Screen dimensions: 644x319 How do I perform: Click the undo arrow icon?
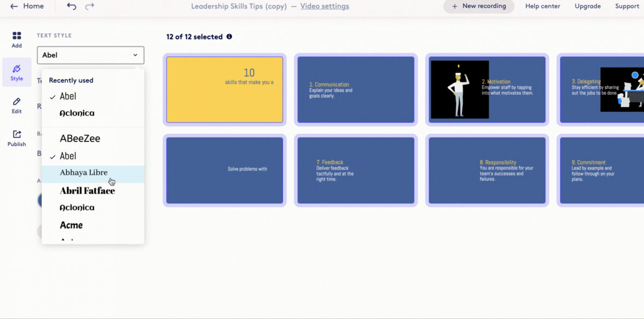71,6
